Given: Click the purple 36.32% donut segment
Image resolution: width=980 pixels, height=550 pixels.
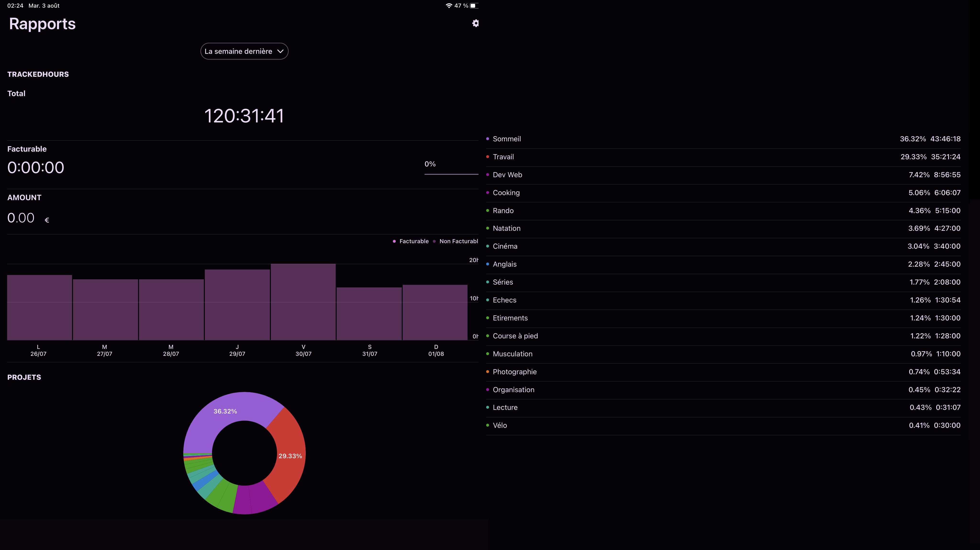Looking at the screenshot, I should [x=225, y=411].
